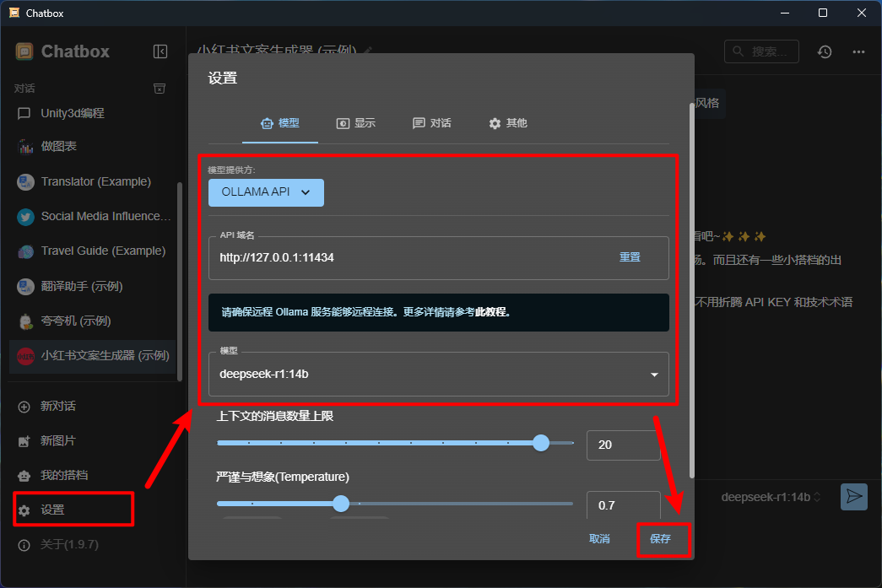Collapse the sidebar with the panel icon
This screenshot has height=588, width=882.
tap(160, 51)
